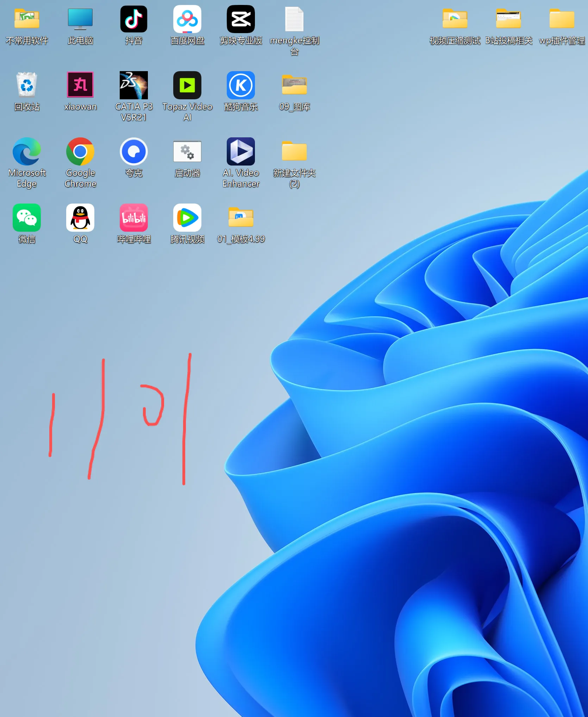Select the This PC (此电脑) icon
Image resolution: width=588 pixels, height=717 pixels.
[80, 19]
